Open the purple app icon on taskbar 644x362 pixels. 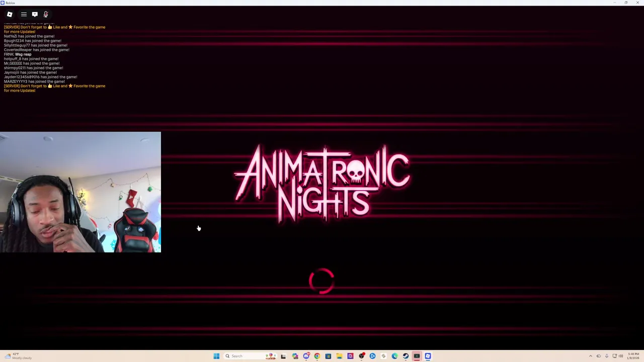(x=350, y=356)
